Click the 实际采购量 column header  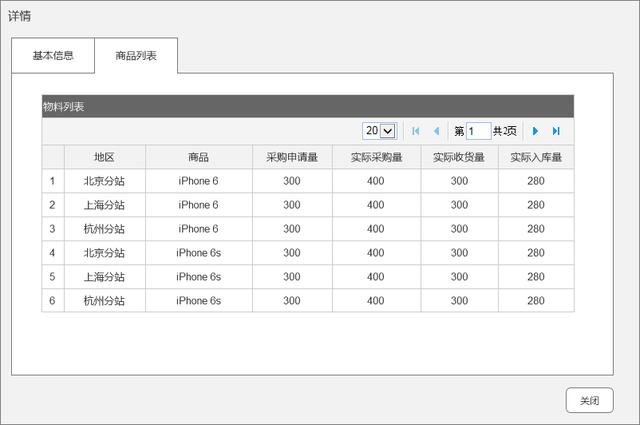pyautogui.click(x=376, y=157)
